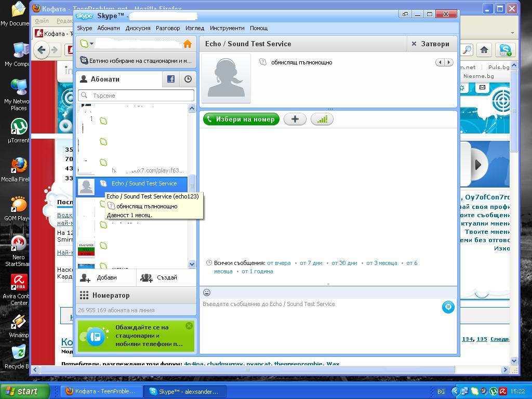The image size is (532, 399).
Task: Click the green Избери на номер call button
Action: tap(241, 119)
